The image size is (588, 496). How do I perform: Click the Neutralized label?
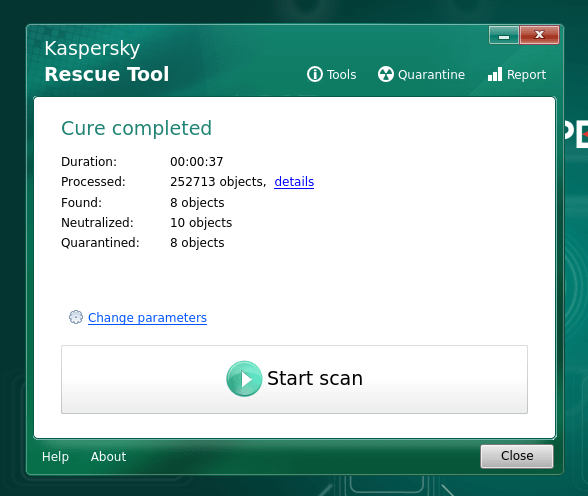pos(97,223)
